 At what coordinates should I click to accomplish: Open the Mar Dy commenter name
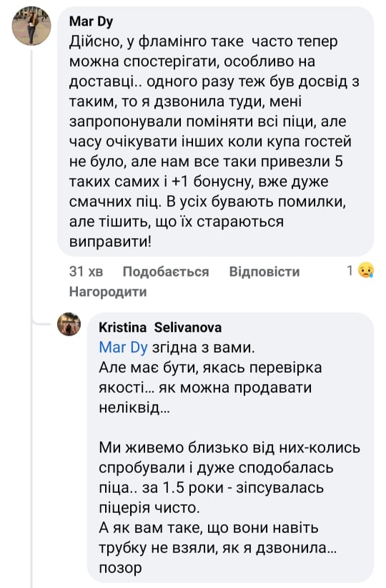pos(91,21)
